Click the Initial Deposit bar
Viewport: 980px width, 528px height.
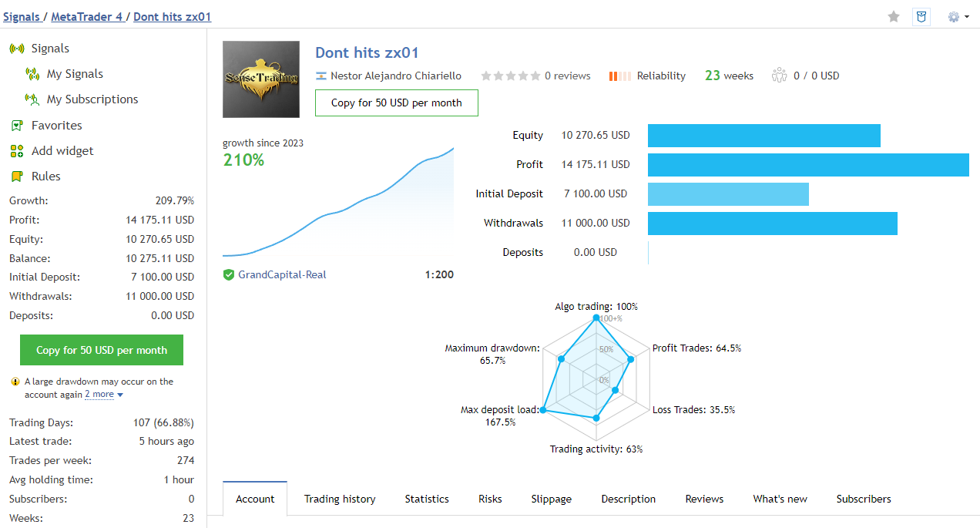tap(728, 193)
